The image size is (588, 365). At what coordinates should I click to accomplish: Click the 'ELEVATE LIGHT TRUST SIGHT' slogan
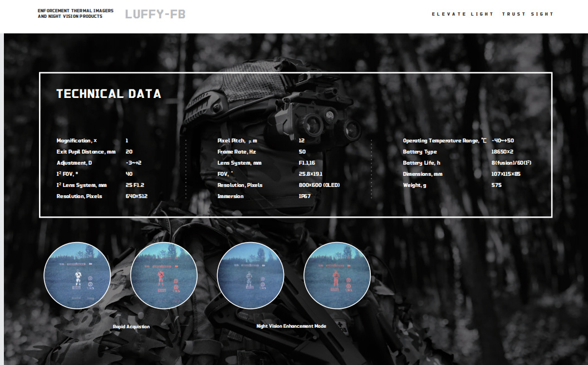(x=492, y=14)
